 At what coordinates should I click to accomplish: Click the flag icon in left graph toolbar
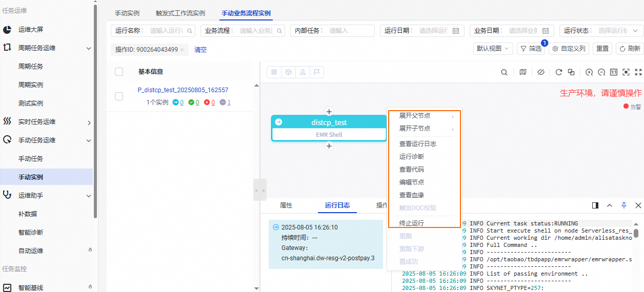pos(317,72)
